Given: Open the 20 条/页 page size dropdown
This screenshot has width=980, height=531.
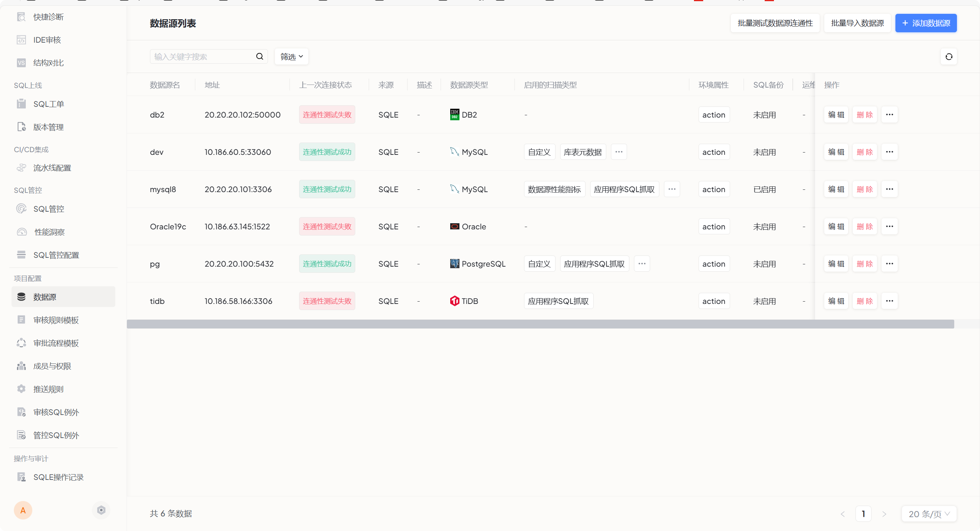Looking at the screenshot, I should pos(929,514).
